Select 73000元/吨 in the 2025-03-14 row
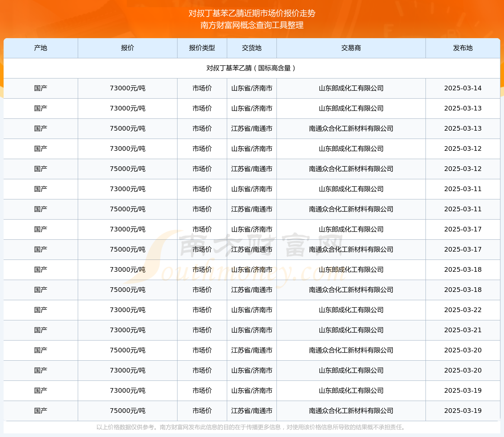504x437 pixels. tap(127, 88)
